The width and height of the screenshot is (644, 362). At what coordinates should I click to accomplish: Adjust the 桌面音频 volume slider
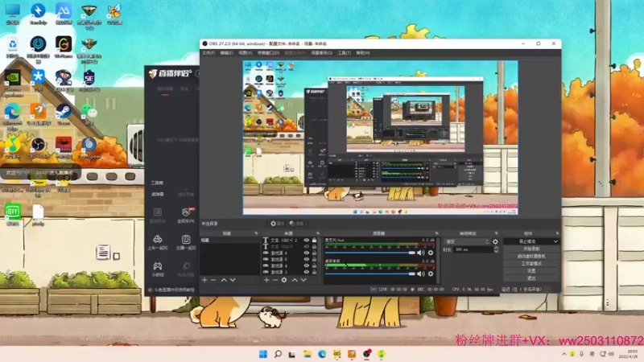(x=370, y=274)
